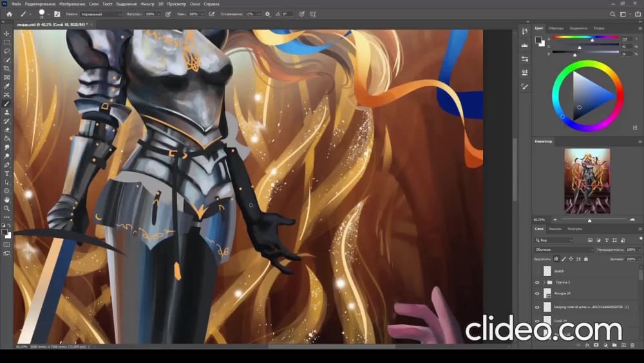644x363 pixels.
Task: Open opacity value dropdown in options bar
Action: point(158,14)
